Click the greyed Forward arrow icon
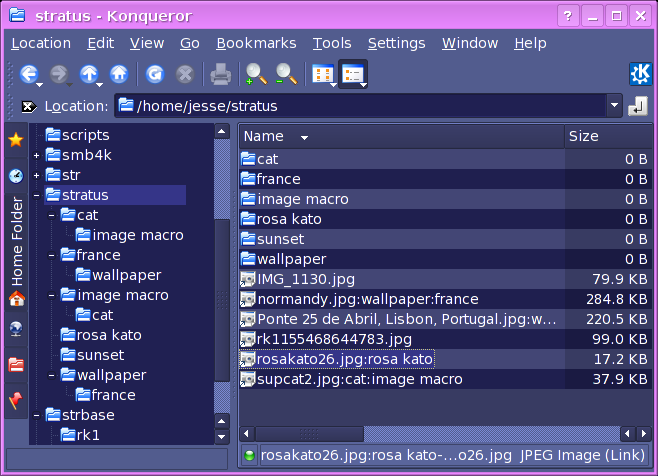658x476 pixels. (x=58, y=74)
